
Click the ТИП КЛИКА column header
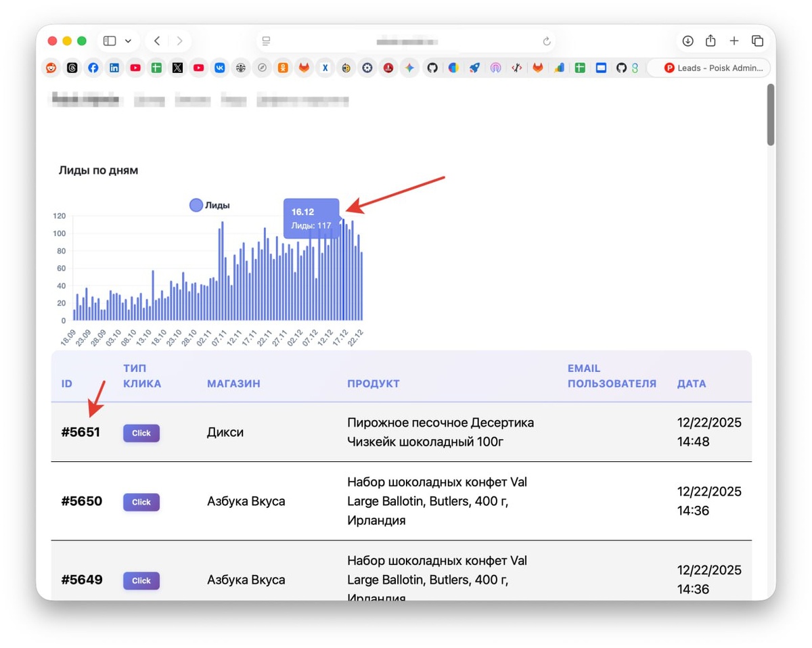click(x=142, y=376)
